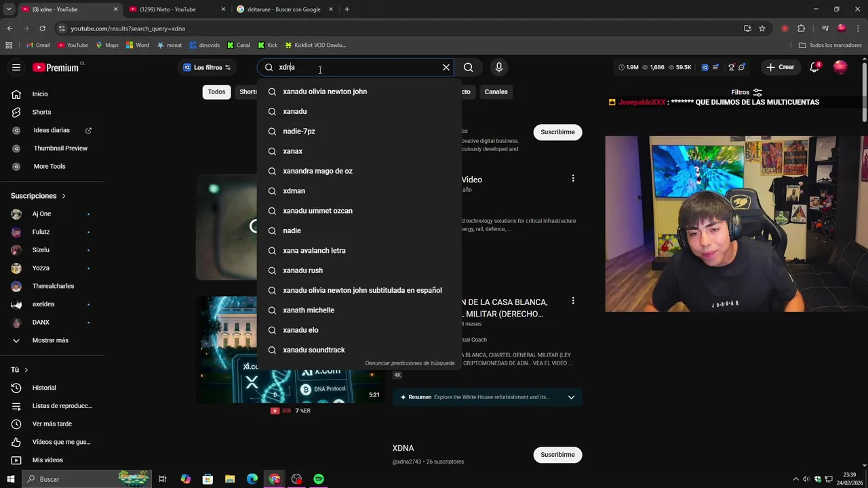This screenshot has height=488, width=868.
Task: Click the YouTube Premium logo
Action: [57, 67]
